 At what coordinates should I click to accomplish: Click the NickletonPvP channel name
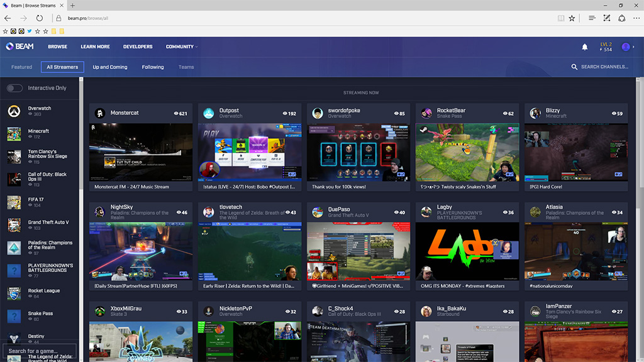[x=236, y=309]
